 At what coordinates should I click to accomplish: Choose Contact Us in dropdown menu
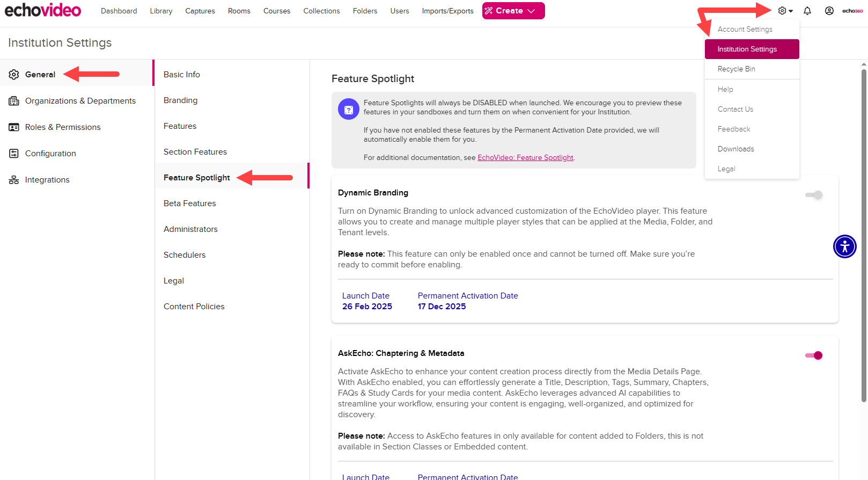coord(752,109)
